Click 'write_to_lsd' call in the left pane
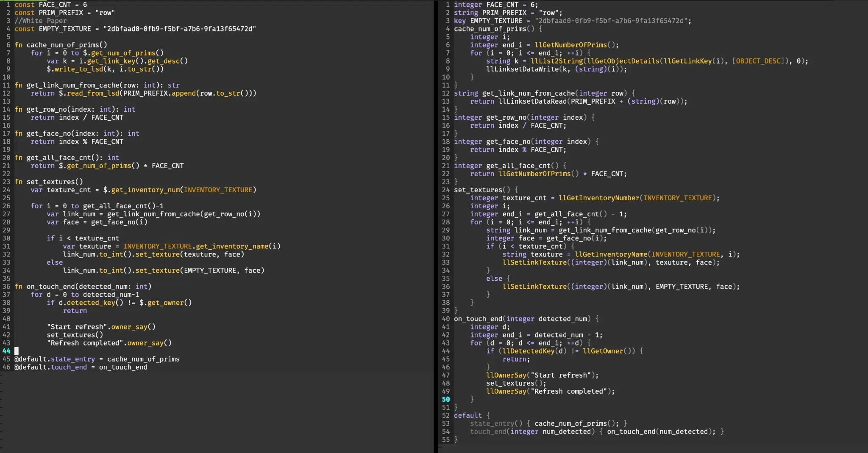The image size is (868, 453). pyautogui.click(x=79, y=69)
